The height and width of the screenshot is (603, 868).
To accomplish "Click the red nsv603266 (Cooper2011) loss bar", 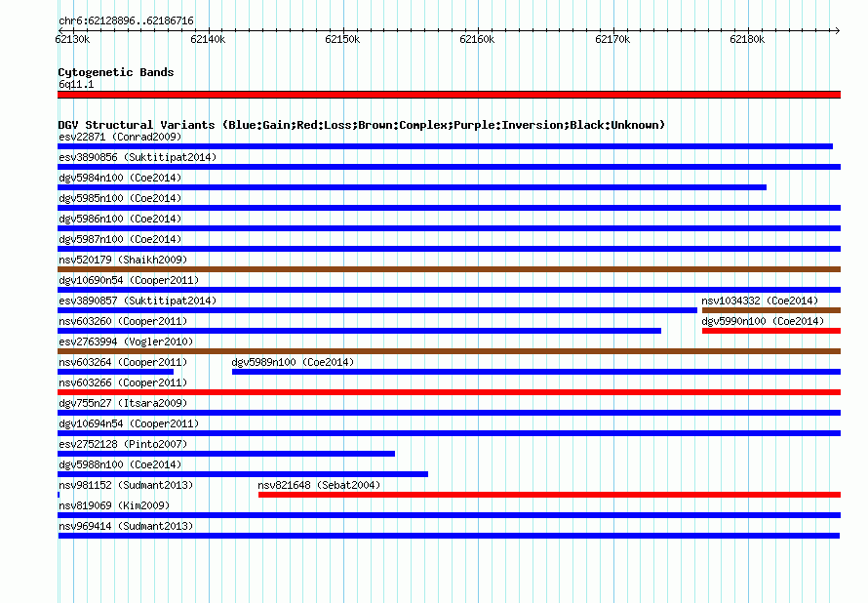I will pyautogui.click(x=449, y=392).
